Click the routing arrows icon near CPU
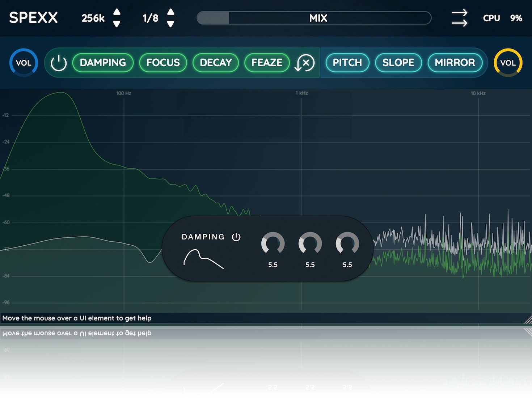This screenshot has height=398, width=532. (x=459, y=18)
